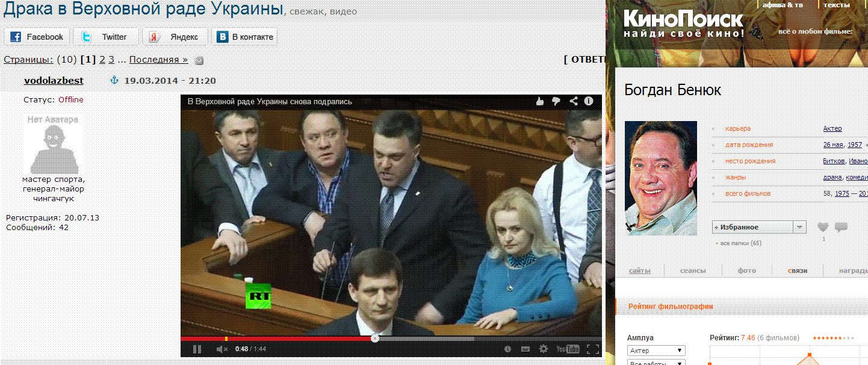Click the 1975 first film year link

pos(842,193)
